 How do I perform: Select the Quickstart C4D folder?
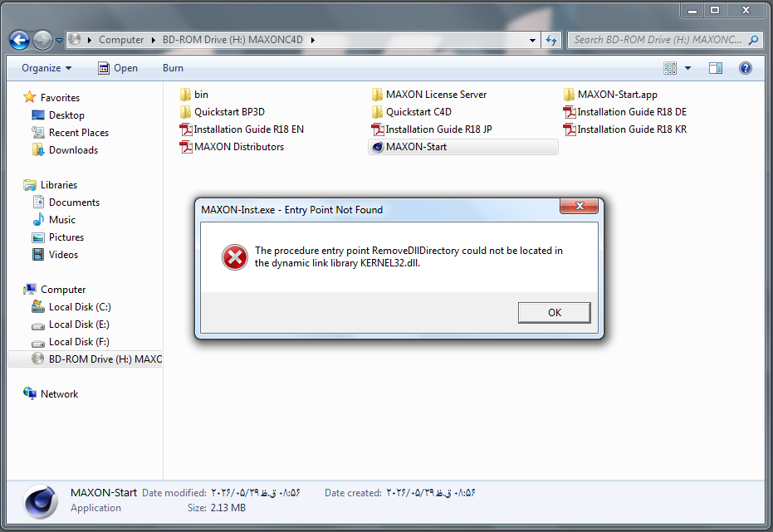(412, 112)
